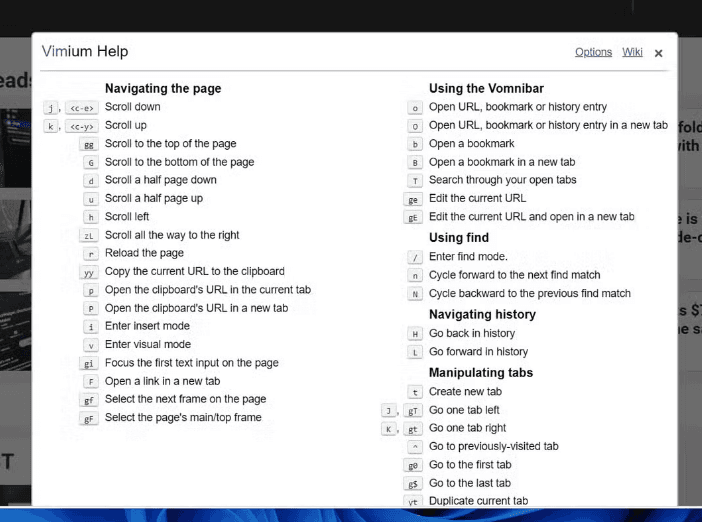Image resolution: width=702 pixels, height=522 pixels.
Task: Click the 'gT' key badge for Go one tab left
Action: 413,411
